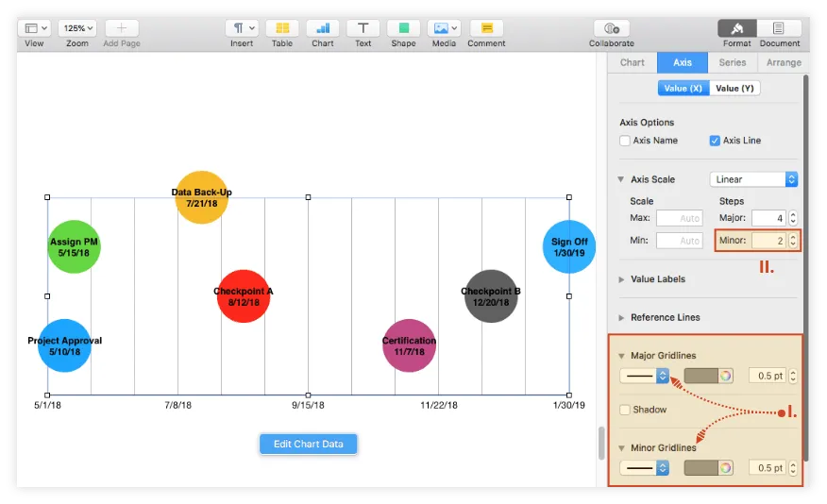The width and height of the screenshot is (827, 504).
Task: Uncheck the Axis Line checkbox
Action: [715, 141]
